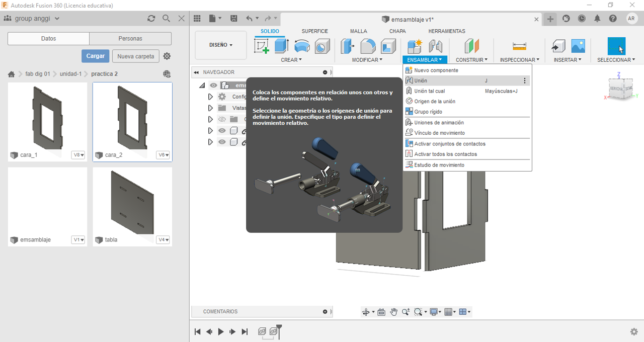Open the Save icon in top bar
This screenshot has height=342, width=644.
tap(233, 19)
